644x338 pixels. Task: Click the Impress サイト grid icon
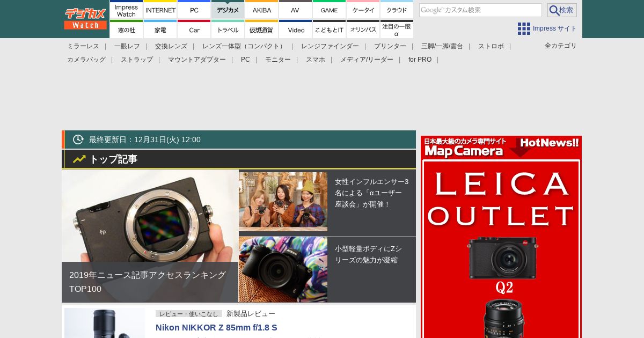pyautogui.click(x=524, y=28)
